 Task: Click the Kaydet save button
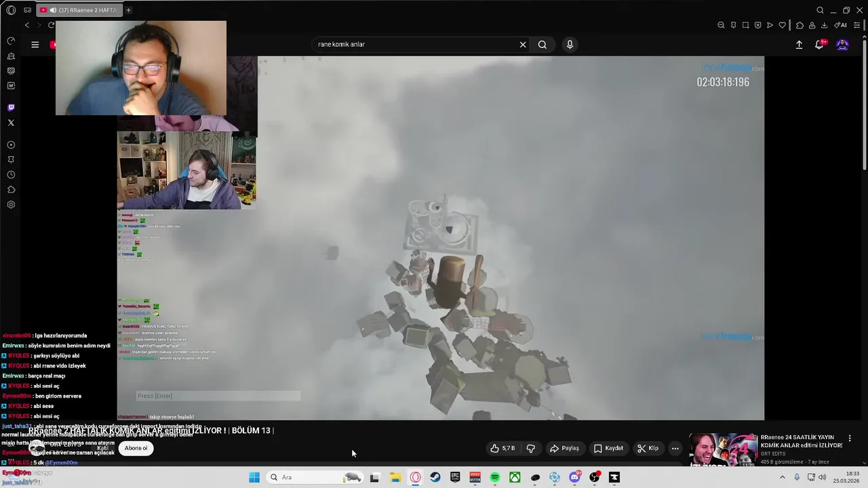click(608, 448)
